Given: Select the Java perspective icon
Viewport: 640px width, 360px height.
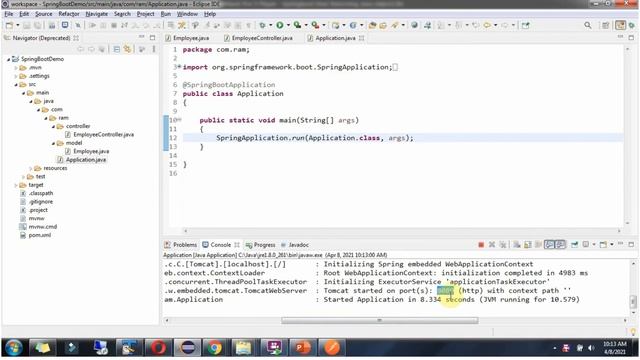Looking at the screenshot, I should point(620,25).
